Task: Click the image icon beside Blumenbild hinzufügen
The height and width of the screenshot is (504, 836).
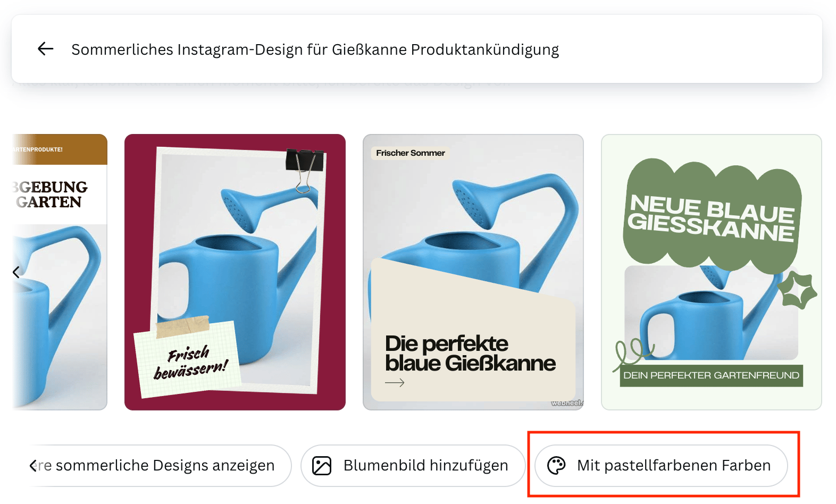Action: (322, 465)
